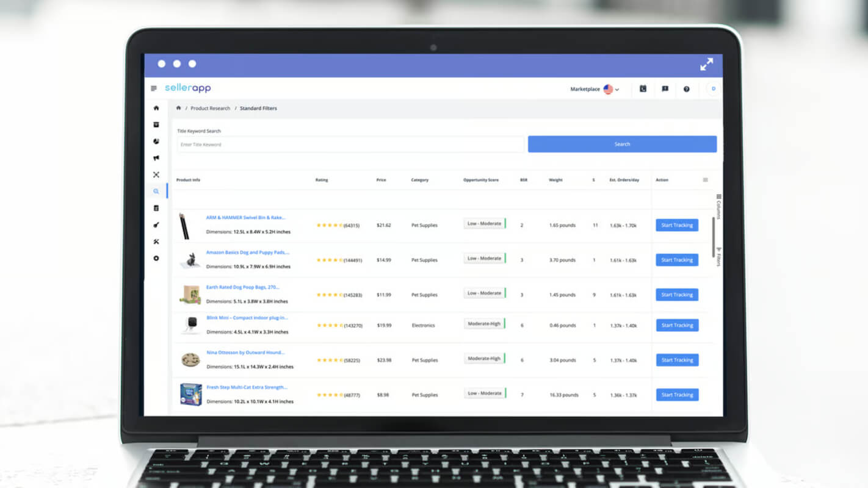Sort by Opportunity Score column header
Viewport: 868px width, 488px height.
point(481,180)
